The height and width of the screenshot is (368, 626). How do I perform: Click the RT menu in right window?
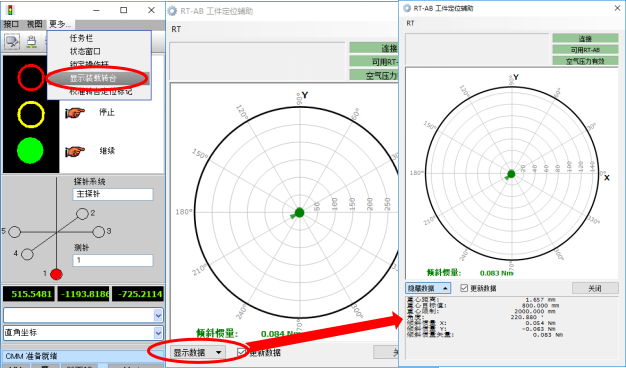tap(410, 24)
